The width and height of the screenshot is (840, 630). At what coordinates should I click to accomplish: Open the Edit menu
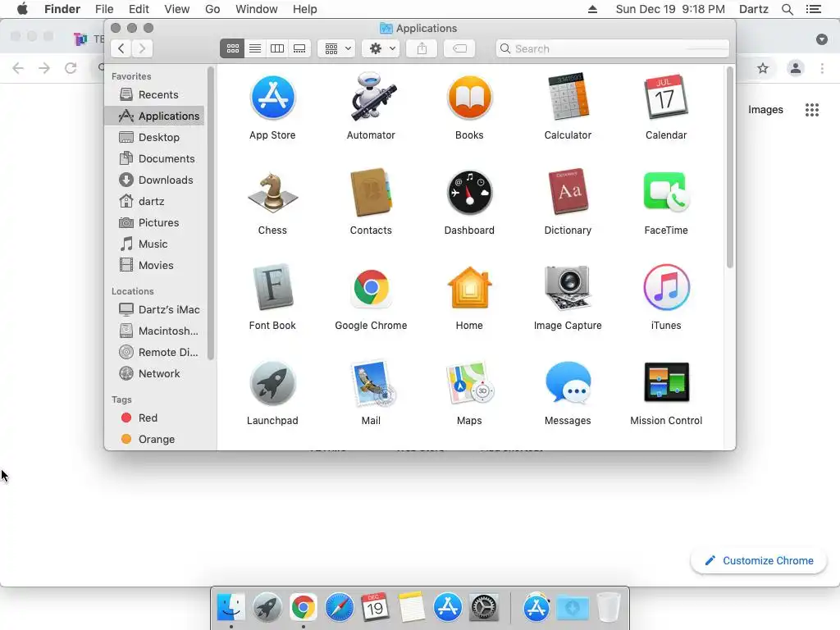pos(139,9)
